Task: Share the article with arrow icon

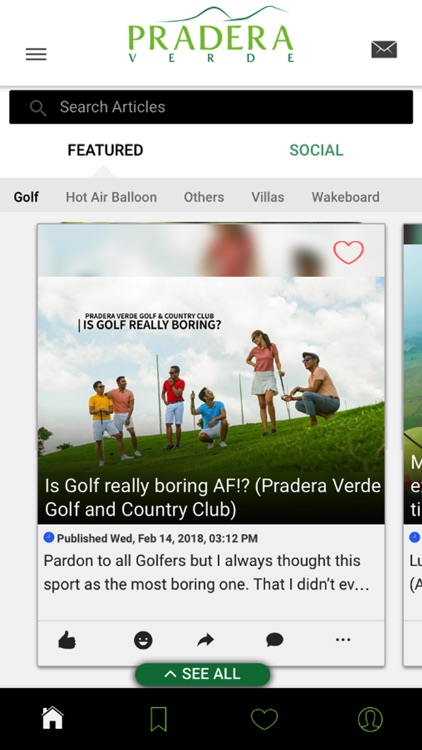Action: (205, 640)
